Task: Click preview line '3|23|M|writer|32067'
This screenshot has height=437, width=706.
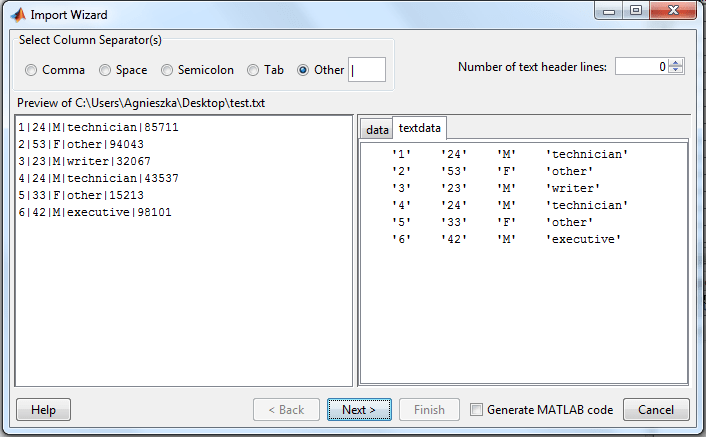Action: (x=84, y=161)
